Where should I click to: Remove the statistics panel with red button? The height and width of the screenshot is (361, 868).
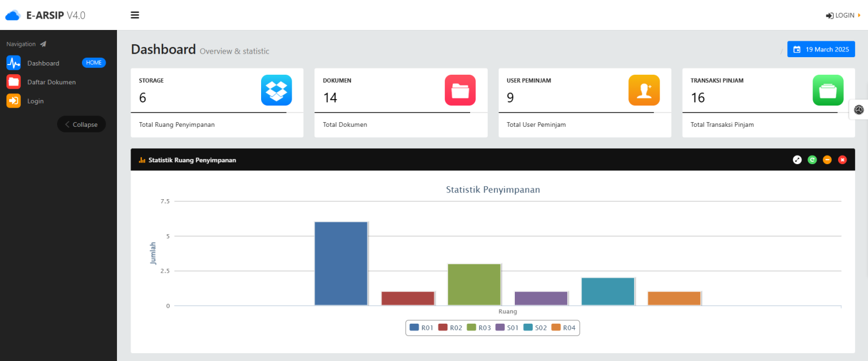(842, 160)
